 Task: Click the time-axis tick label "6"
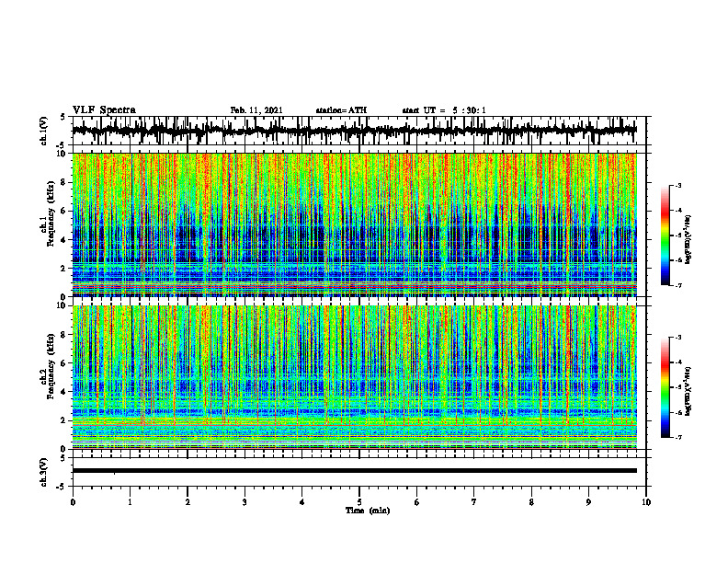[x=417, y=502]
